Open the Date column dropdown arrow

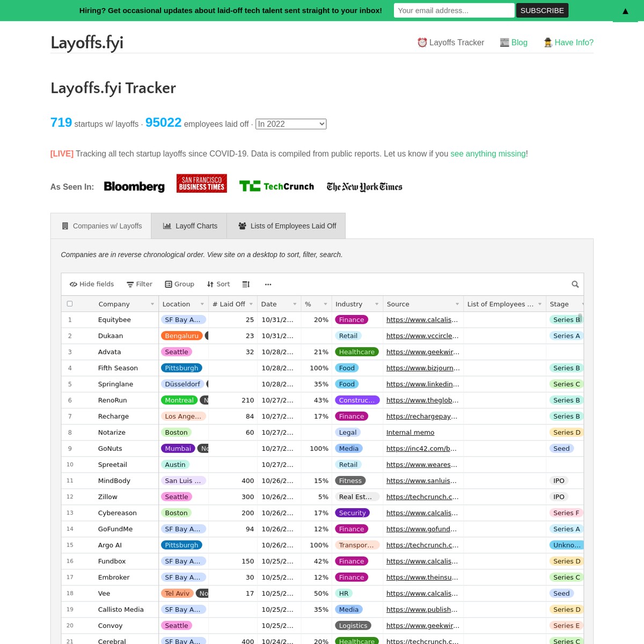pyautogui.click(x=295, y=304)
